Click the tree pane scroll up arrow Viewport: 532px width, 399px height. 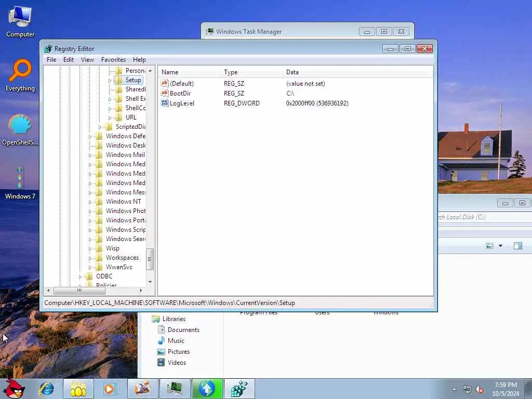(150, 71)
